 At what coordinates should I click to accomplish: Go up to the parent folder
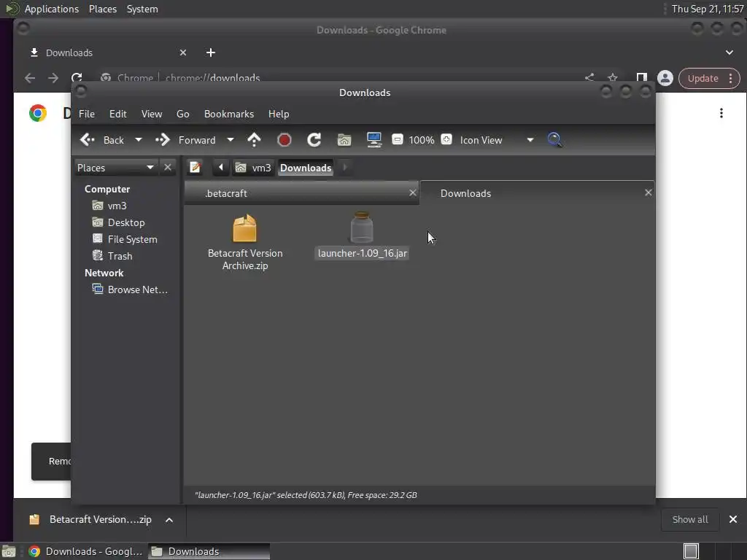[x=255, y=140]
